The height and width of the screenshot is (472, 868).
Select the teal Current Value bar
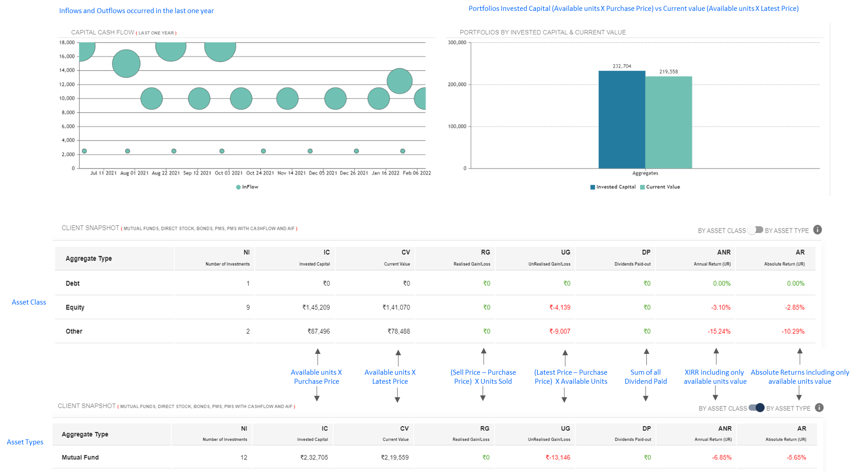(669, 122)
